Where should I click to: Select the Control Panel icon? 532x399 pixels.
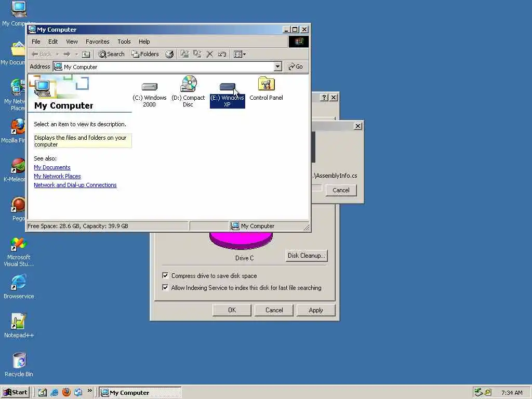pyautogui.click(x=266, y=88)
